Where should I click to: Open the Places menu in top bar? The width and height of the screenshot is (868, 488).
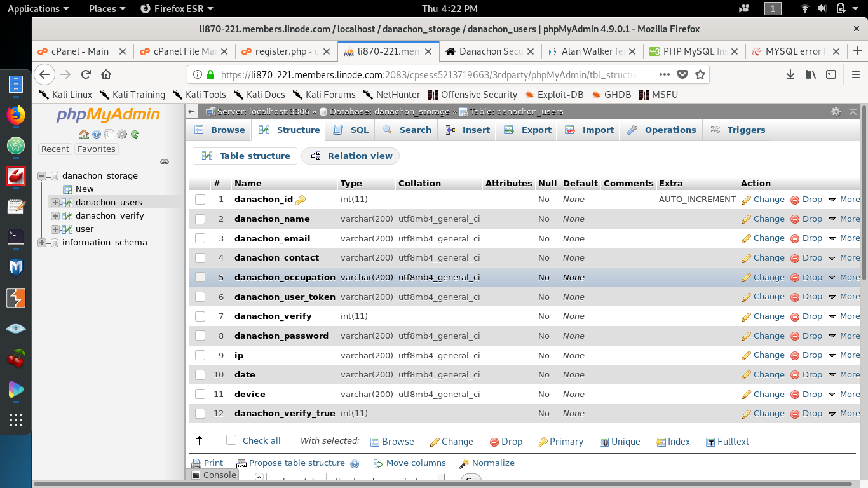[107, 8]
